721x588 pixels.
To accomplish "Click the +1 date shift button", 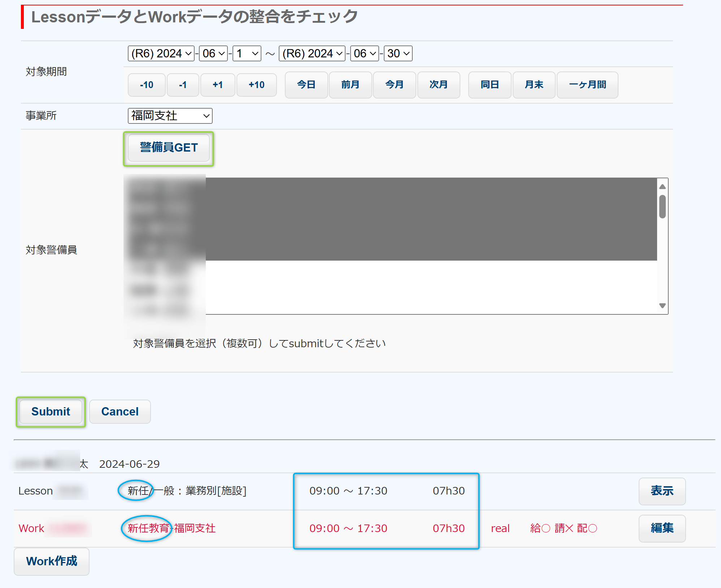I will 217,85.
